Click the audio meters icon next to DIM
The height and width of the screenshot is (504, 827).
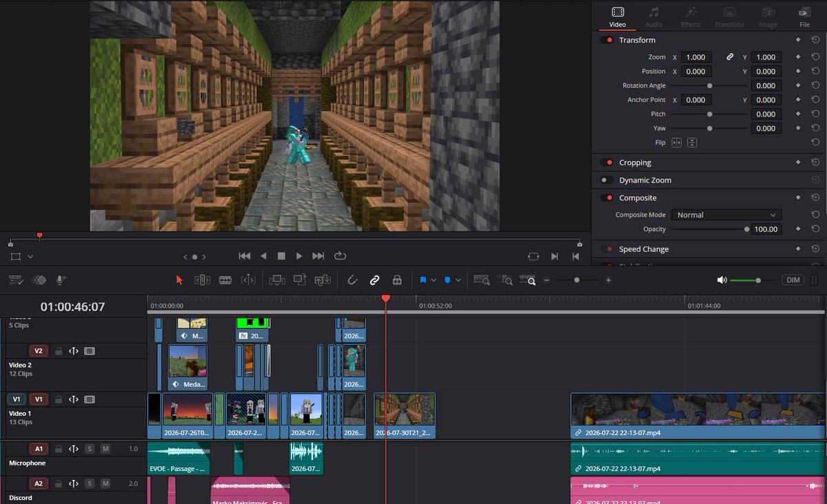pyautogui.click(x=815, y=280)
